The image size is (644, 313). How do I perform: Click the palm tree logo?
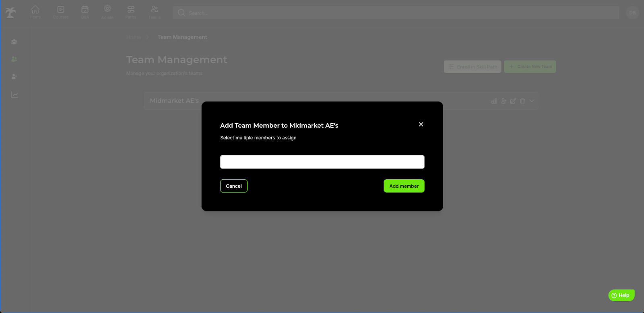click(x=11, y=12)
